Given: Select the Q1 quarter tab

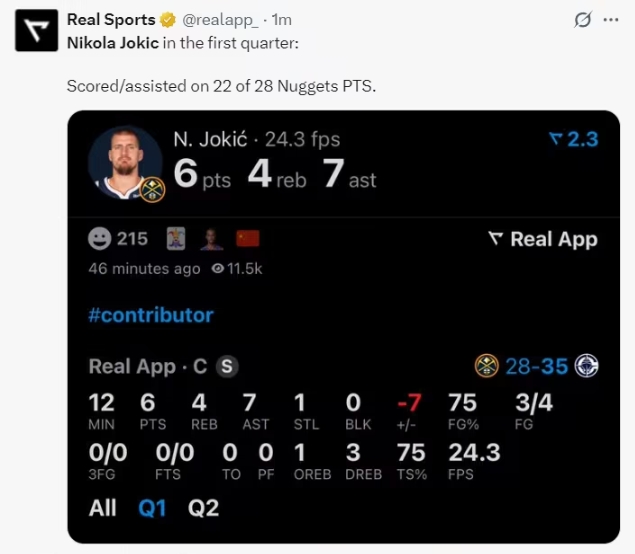Looking at the screenshot, I should [152, 508].
